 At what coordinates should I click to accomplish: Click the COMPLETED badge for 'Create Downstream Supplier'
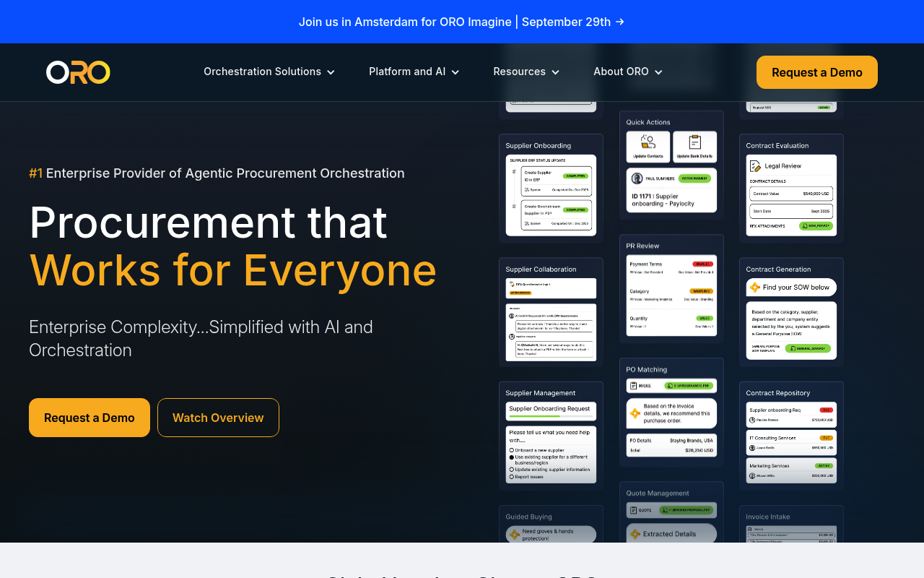[575, 210]
